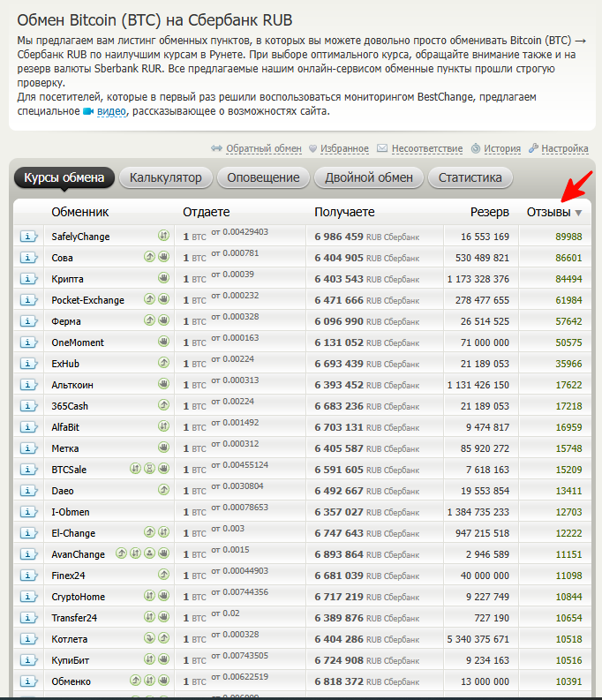The image size is (602, 700).
Task: Sort by the Получаете column header
Action: coord(344,212)
